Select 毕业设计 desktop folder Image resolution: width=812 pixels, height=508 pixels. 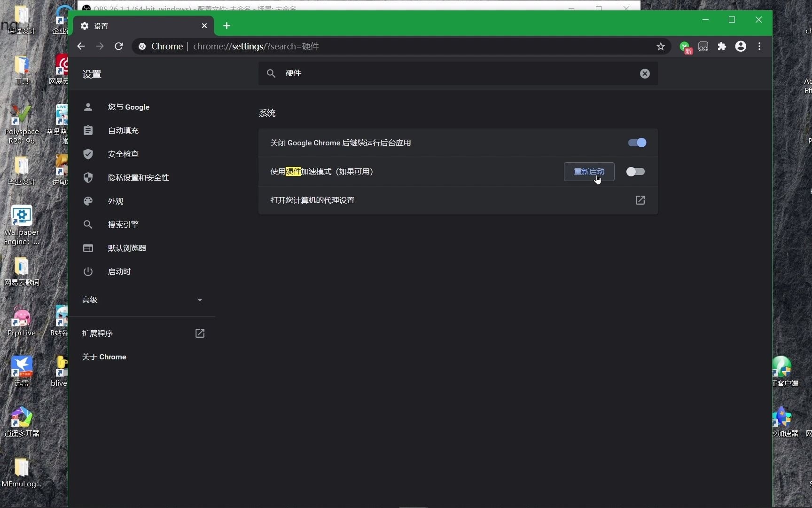pos(22,170)
